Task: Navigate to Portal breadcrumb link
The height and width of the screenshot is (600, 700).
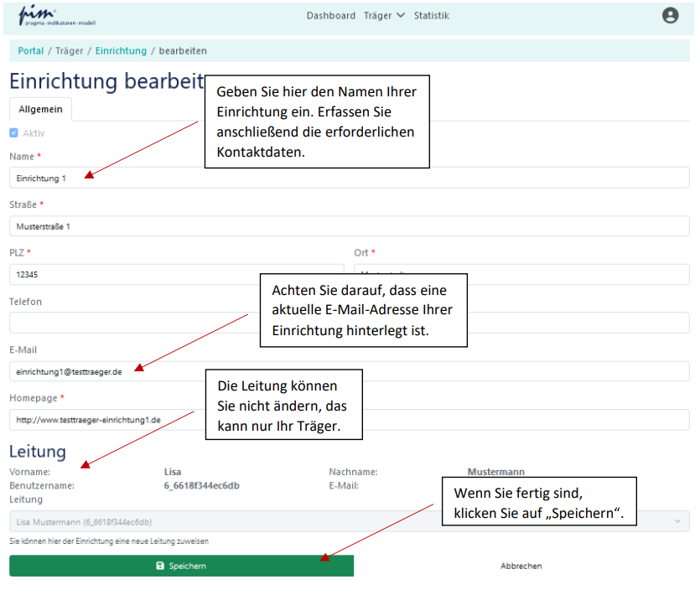Action: pos(31,51)
